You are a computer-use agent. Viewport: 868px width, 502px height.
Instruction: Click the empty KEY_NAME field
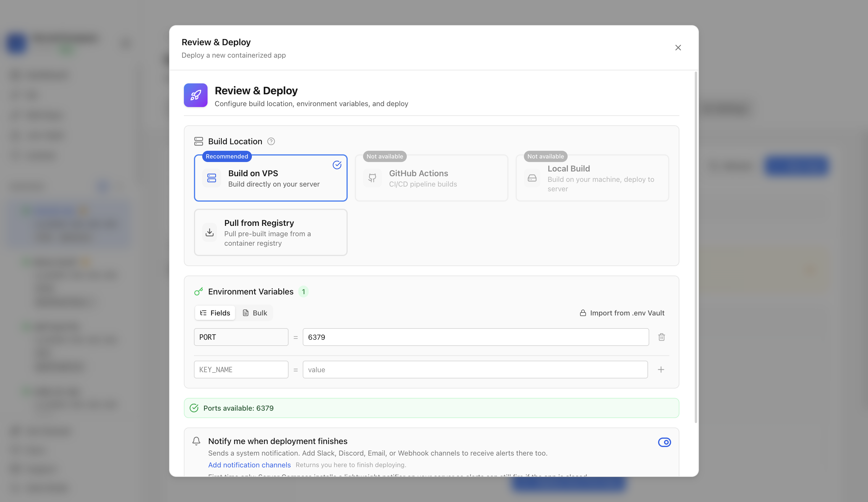tap(241, 369)
